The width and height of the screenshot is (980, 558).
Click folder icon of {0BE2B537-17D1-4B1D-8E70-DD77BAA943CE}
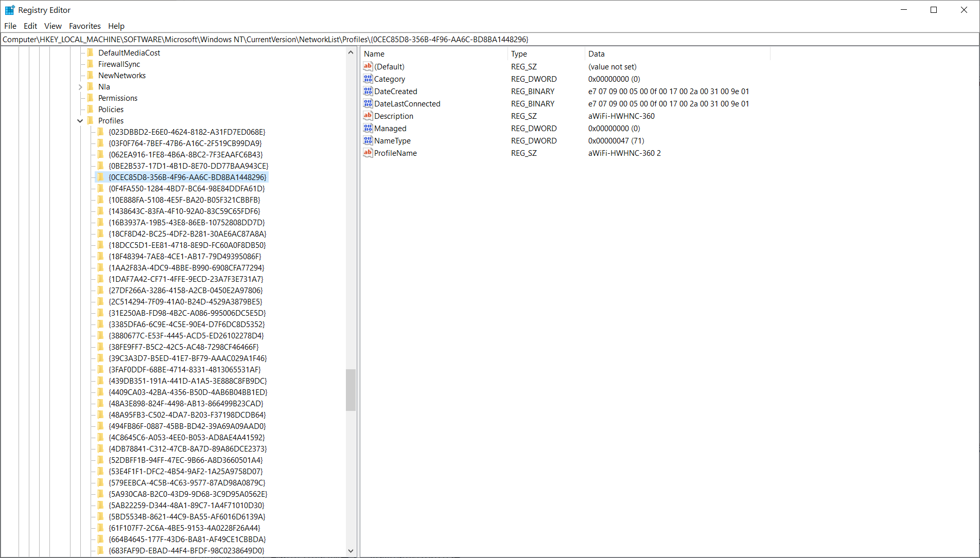pyautogui.click(x=101, y=166)
